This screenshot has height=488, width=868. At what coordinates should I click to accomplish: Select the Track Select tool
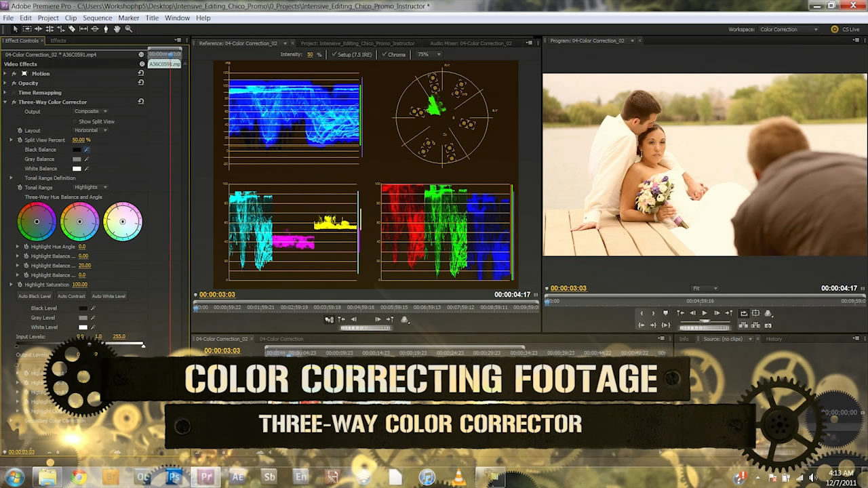point(26,29)
